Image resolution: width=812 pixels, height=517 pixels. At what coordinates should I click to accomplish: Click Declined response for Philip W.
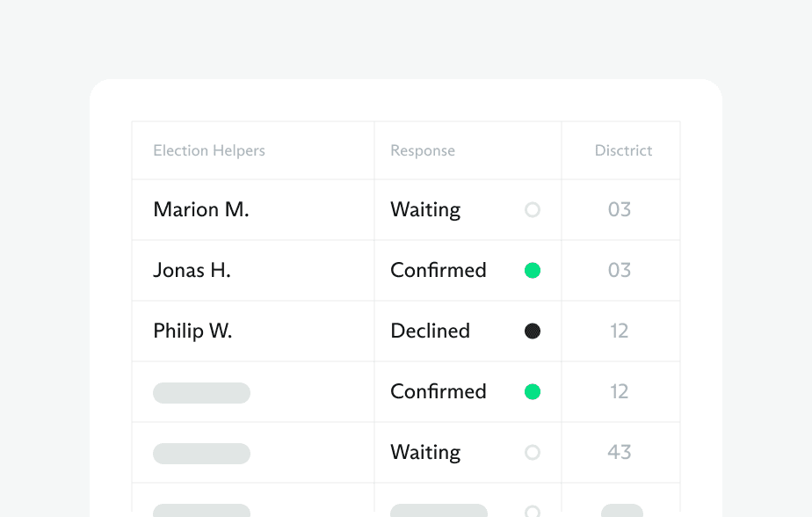point(431,331)
